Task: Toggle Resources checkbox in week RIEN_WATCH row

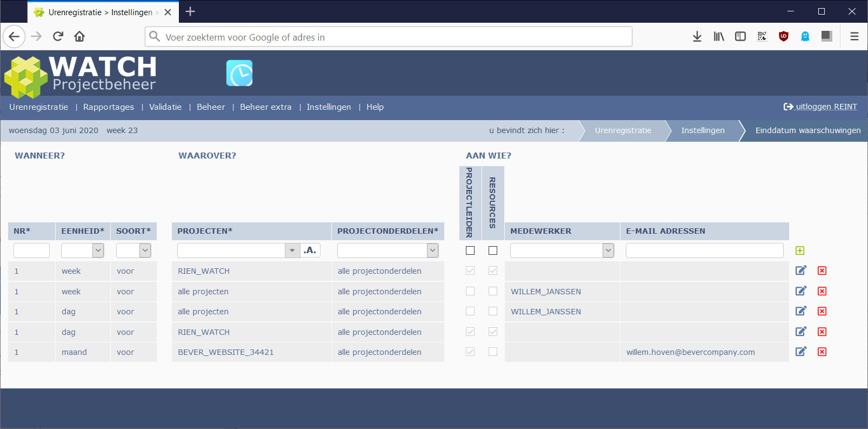Action: pyautogui.click(x=493, y=270)
